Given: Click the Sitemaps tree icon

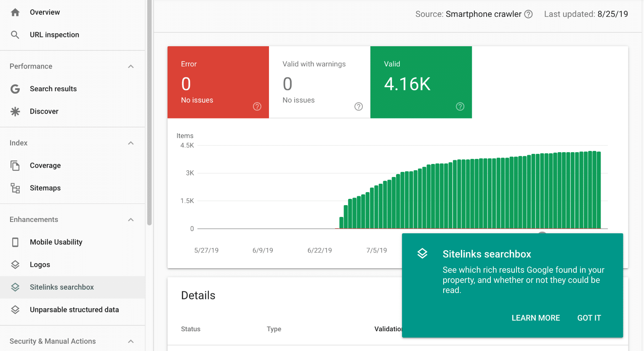Looking at the screenshot, I should (15, 188).
